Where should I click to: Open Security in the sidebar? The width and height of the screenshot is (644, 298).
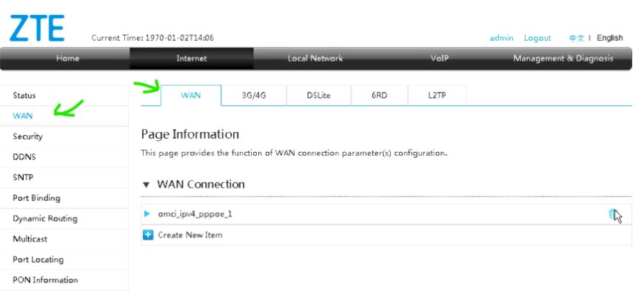(27, 136)
